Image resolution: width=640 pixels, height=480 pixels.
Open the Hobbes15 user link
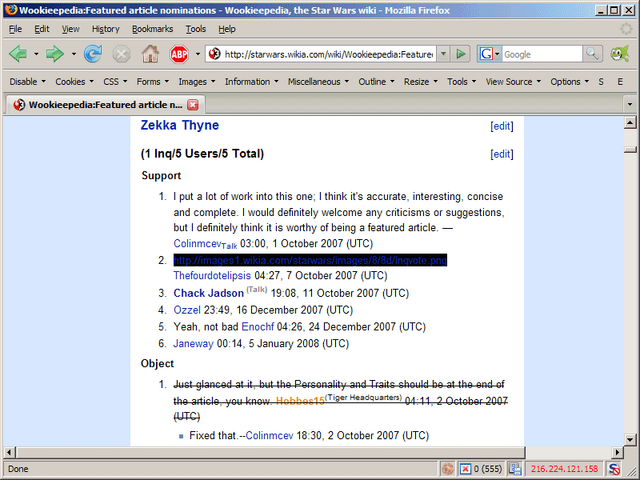coord(300,401)
